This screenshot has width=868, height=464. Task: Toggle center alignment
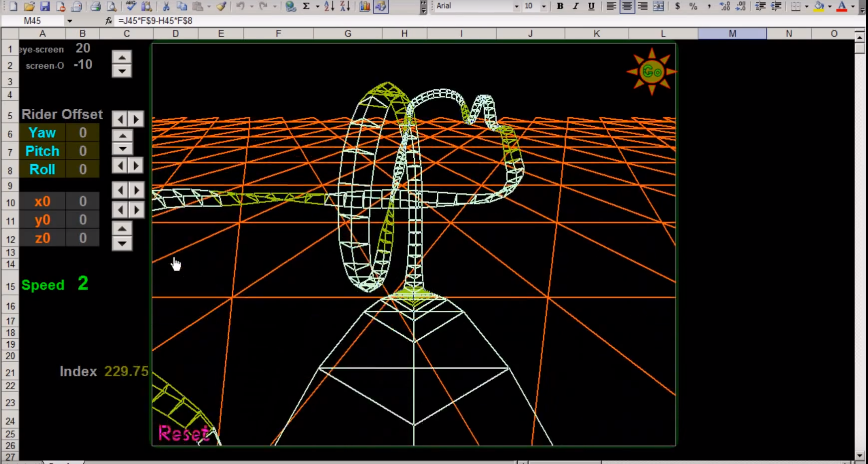pos(627,6)
